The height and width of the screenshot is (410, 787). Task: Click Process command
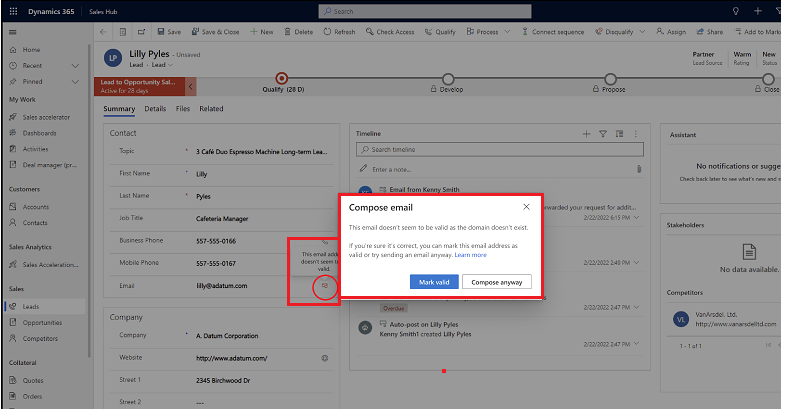482,32
